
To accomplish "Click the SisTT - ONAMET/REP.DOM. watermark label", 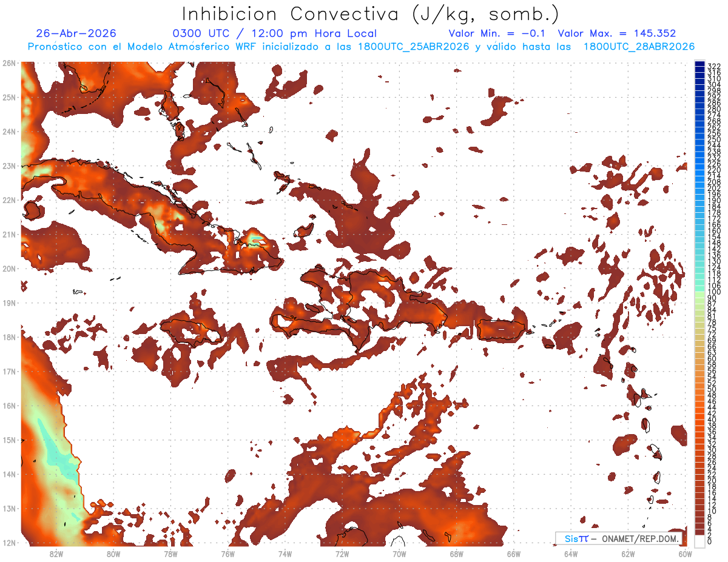I will (x=619, y=538).
